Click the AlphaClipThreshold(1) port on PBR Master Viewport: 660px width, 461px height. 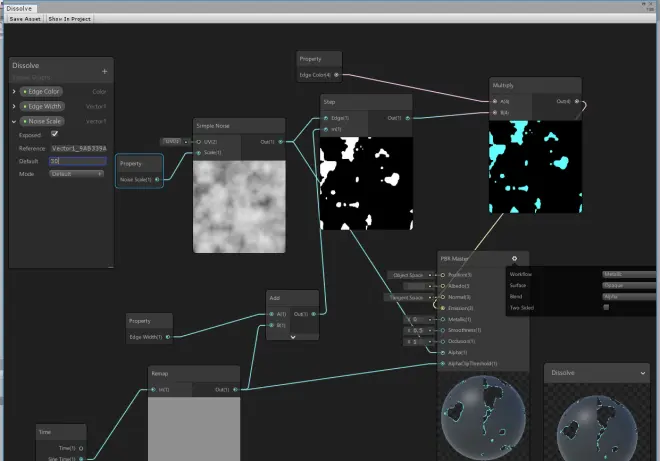tap(443, 363)
